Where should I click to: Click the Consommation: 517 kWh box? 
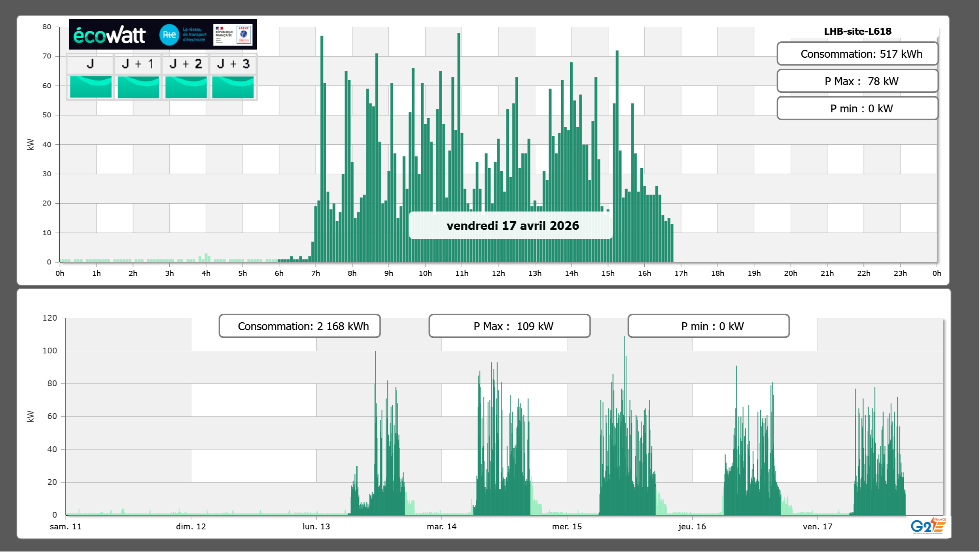point(857,54)
